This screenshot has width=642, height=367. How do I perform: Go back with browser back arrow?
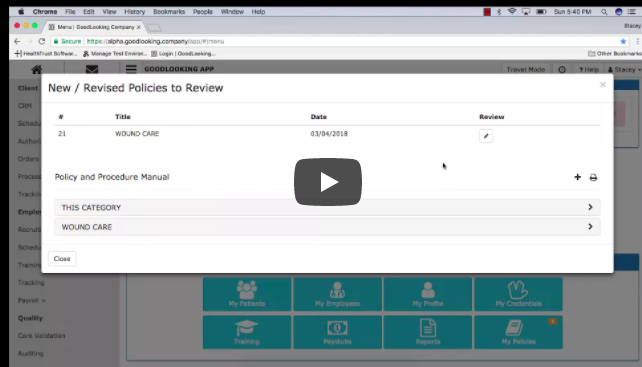tap(17, 41)
